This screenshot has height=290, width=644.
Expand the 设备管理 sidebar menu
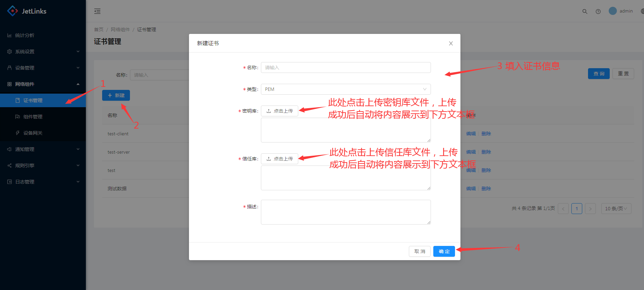[x=43, y=68]
